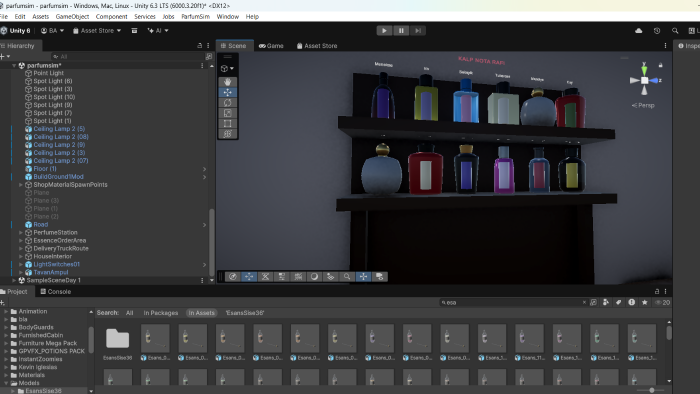Click the Step frame button
This screenshot has width=700, height=394.
point(417,31)
